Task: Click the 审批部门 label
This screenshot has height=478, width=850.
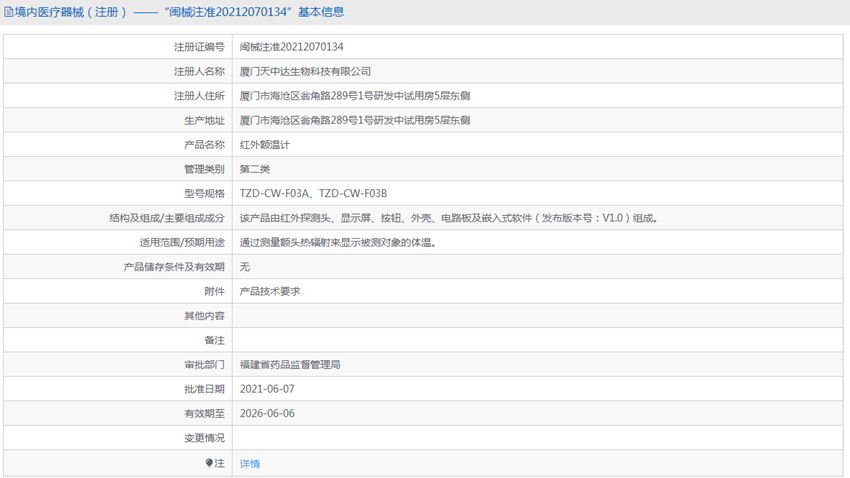Action: click(204, 365)
